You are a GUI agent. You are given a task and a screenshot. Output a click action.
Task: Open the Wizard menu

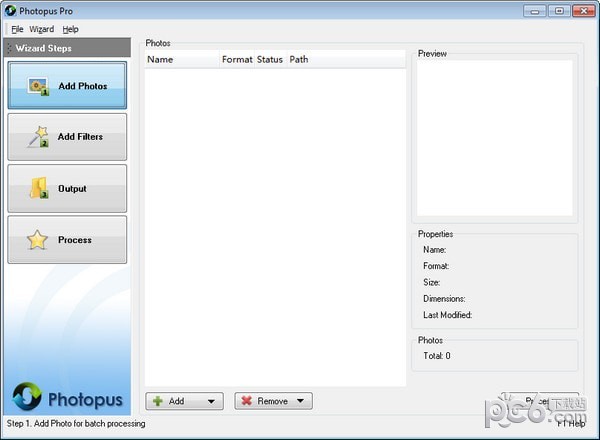pyautogui.click(x=42, y=30)
